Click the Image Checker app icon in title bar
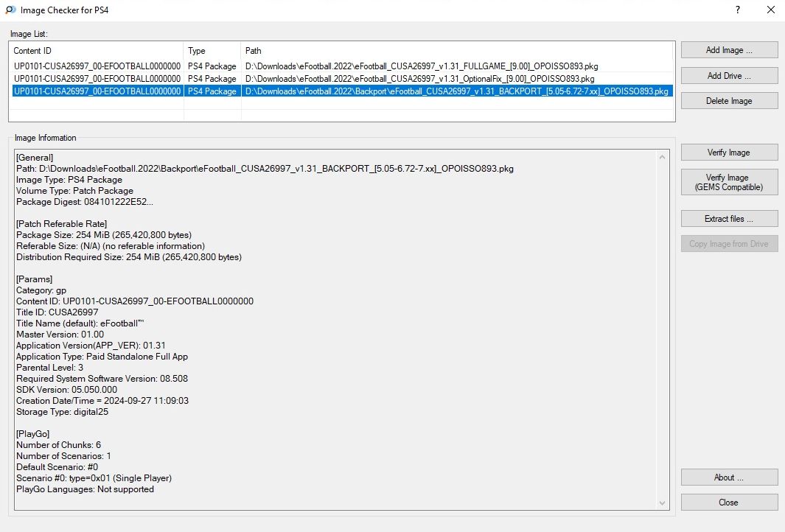The width and height of the screenshot is (785, 532). [x=10, y=10]
